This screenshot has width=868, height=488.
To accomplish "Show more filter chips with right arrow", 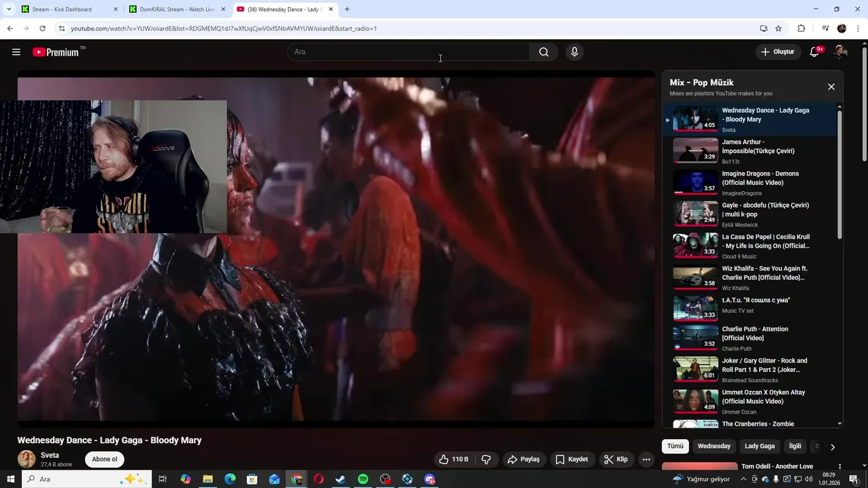I will [x=832, y=447].
